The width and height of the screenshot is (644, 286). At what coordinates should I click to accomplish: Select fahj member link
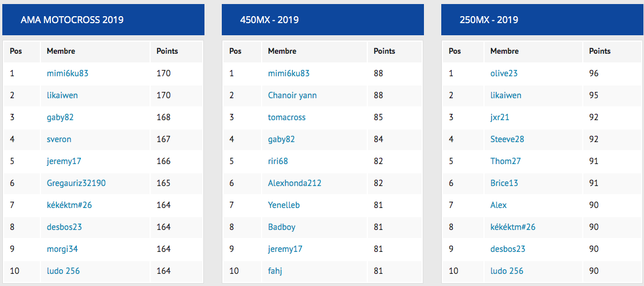point(275,271)
